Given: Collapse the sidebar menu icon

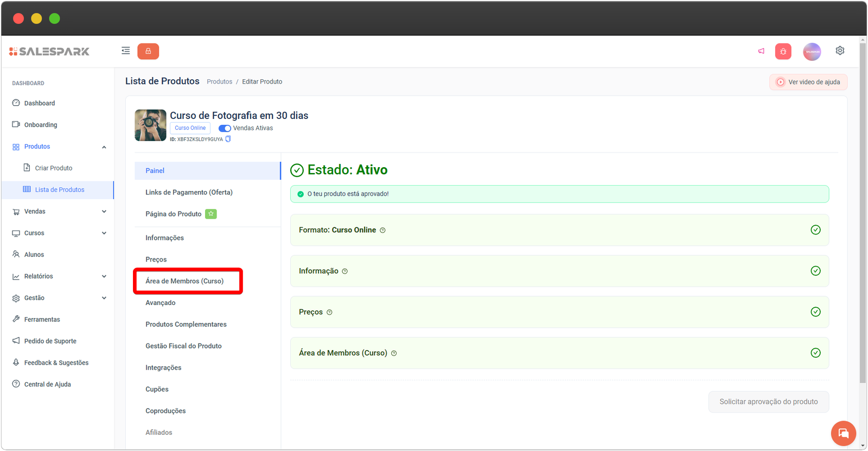Looking at the screenshot, I should 125,51.
